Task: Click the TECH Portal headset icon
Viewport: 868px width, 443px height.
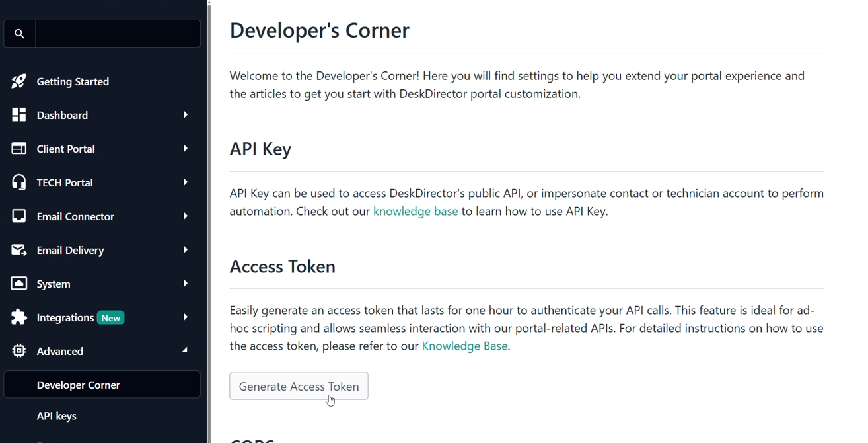Action: click(19, 182)
